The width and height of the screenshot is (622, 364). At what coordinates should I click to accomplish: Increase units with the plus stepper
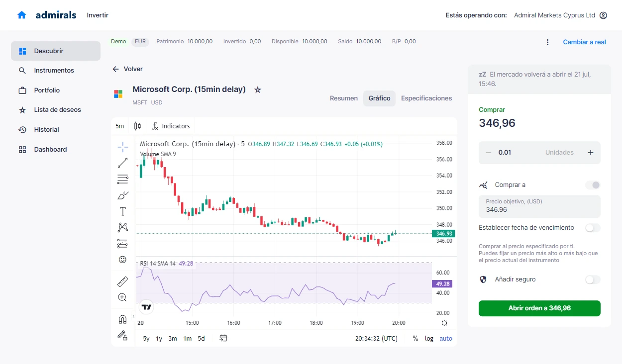pos(591,153)
